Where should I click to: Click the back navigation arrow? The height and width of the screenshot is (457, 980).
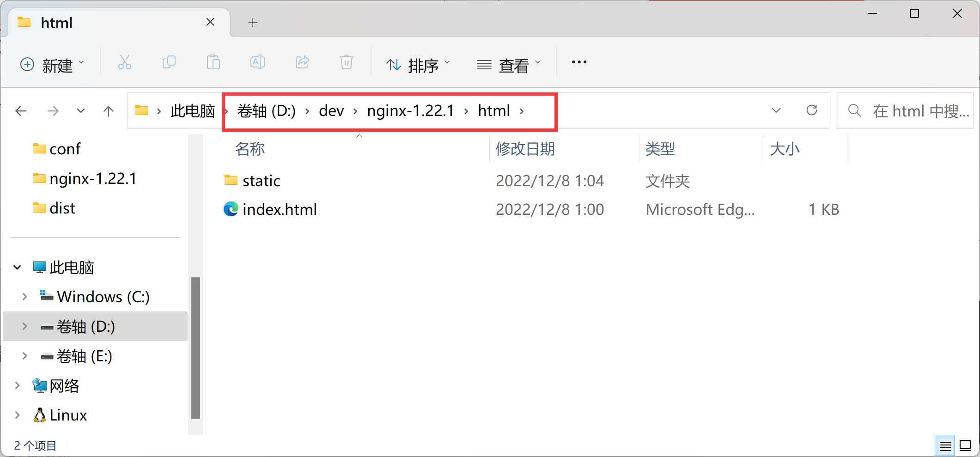21,110
